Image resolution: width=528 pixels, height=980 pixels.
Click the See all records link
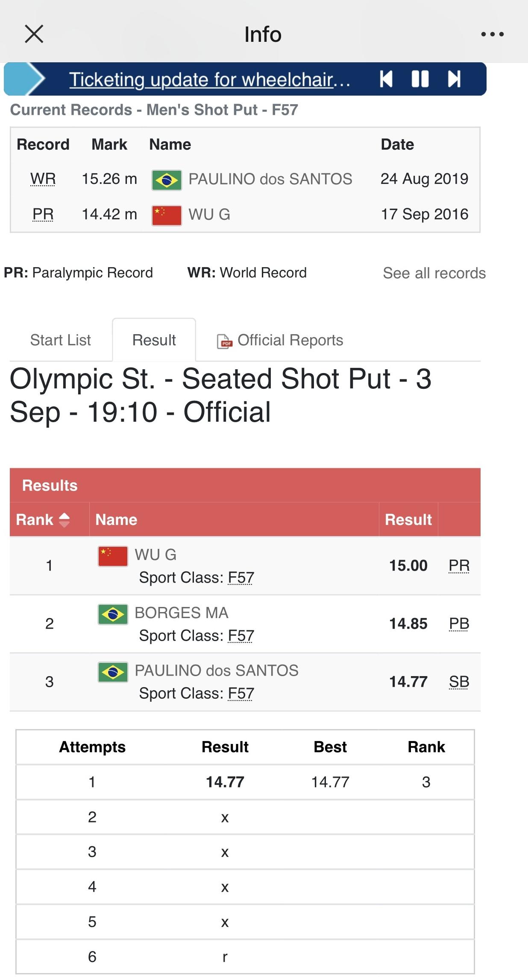434,273
